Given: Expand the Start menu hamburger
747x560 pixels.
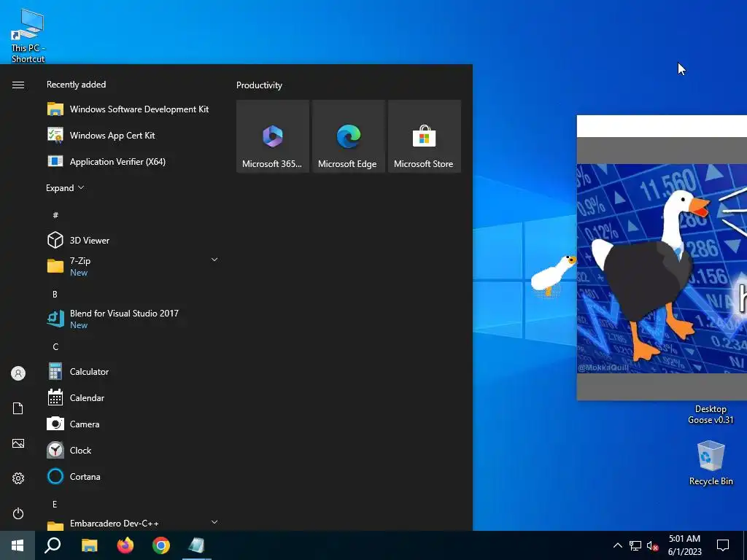Looking at the screenshot, I should pos(18,85).
